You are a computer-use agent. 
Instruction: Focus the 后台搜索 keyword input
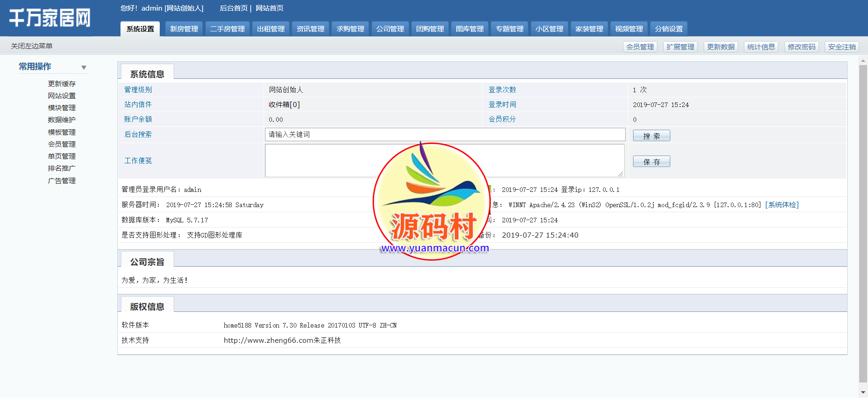[445, 135]
